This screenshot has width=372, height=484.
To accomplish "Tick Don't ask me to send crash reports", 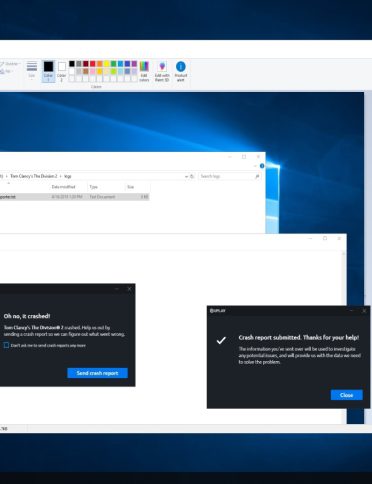I will [x=6, y=345].
